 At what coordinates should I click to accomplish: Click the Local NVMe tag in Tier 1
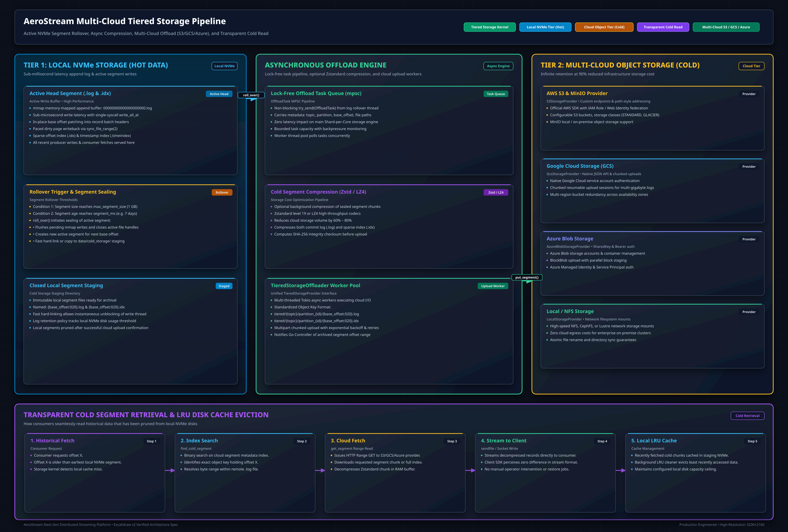coord(224,66)
